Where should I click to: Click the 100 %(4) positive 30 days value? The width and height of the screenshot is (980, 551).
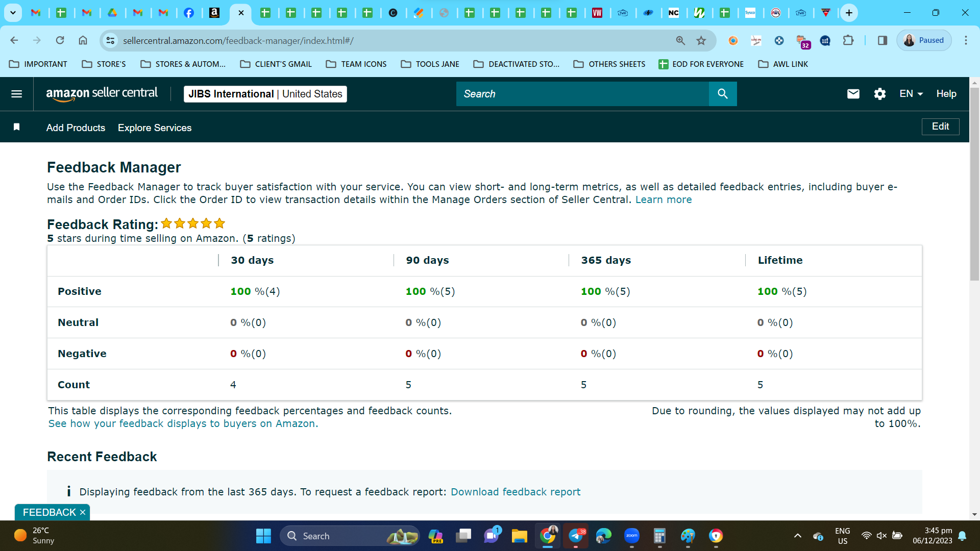coord(255,291)
